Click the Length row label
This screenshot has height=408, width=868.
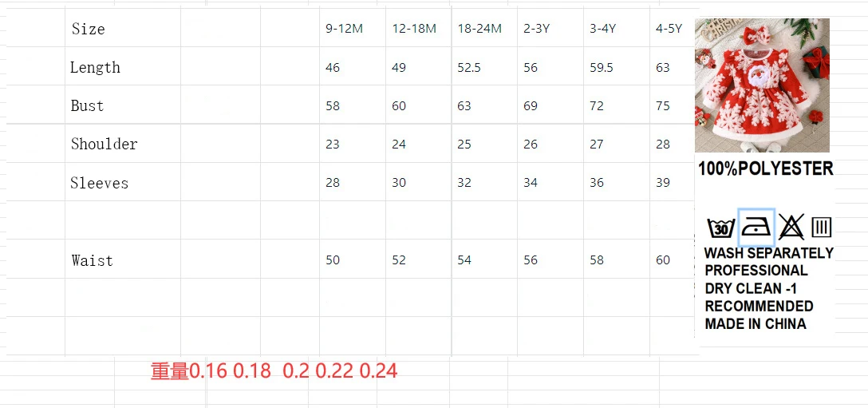[95, 68]
